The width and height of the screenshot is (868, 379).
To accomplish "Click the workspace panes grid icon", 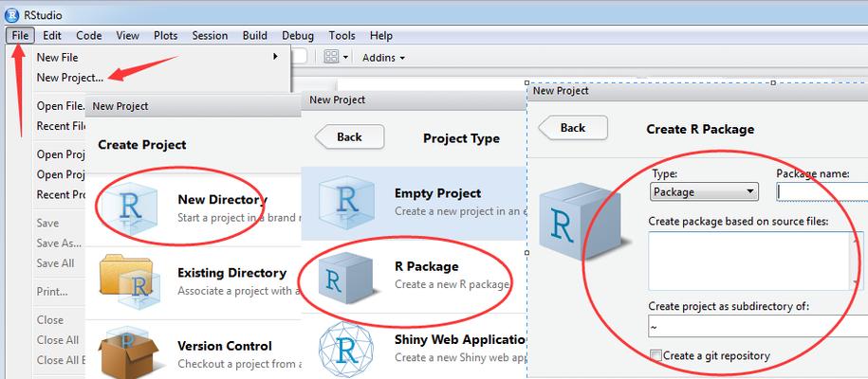I will 331,57.
